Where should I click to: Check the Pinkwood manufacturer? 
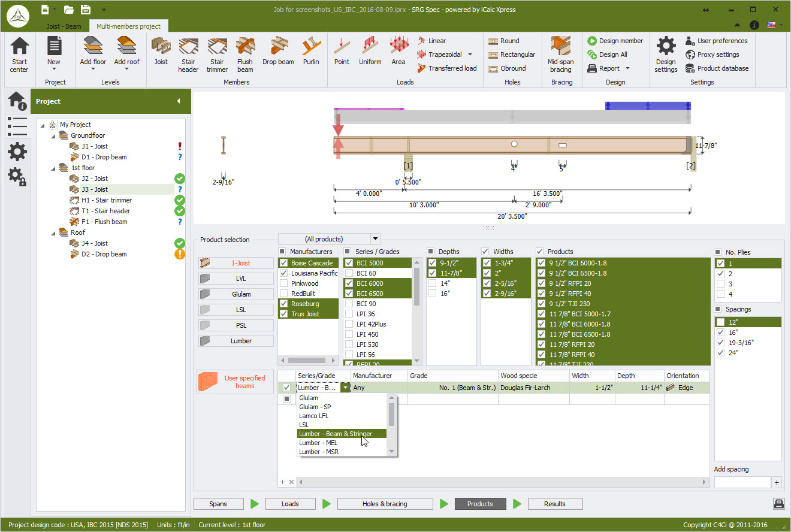283,283
